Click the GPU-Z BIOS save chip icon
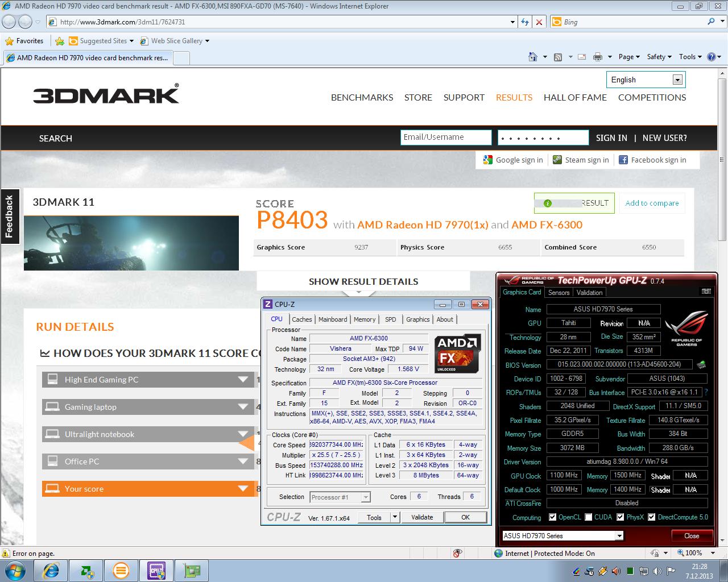This screenshot has height=582, width=728. 702,364
